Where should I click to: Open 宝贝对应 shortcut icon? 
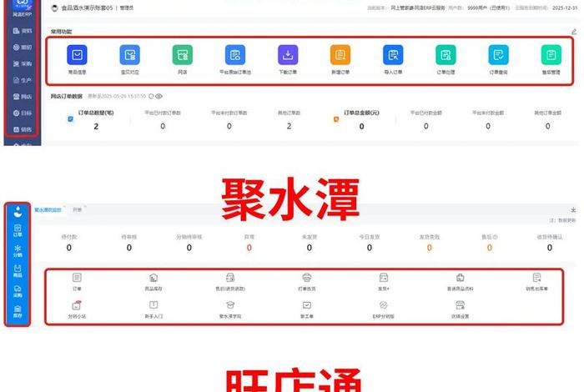click(129, 55)
